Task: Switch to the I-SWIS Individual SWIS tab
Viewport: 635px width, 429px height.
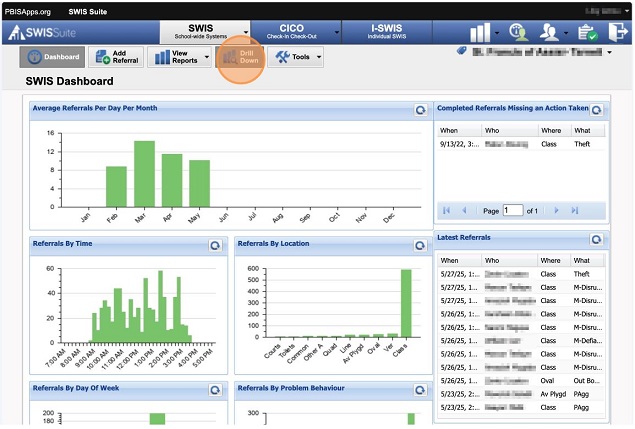Action: (x=387, y=32)
